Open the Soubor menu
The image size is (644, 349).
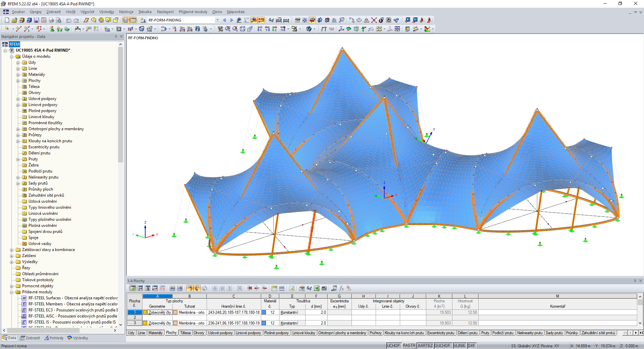[x=18, y=12]
